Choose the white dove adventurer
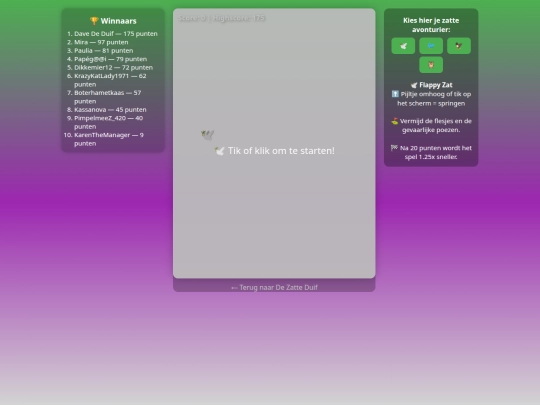This screenshot has height=405, width=540. [x=403, y=46]
